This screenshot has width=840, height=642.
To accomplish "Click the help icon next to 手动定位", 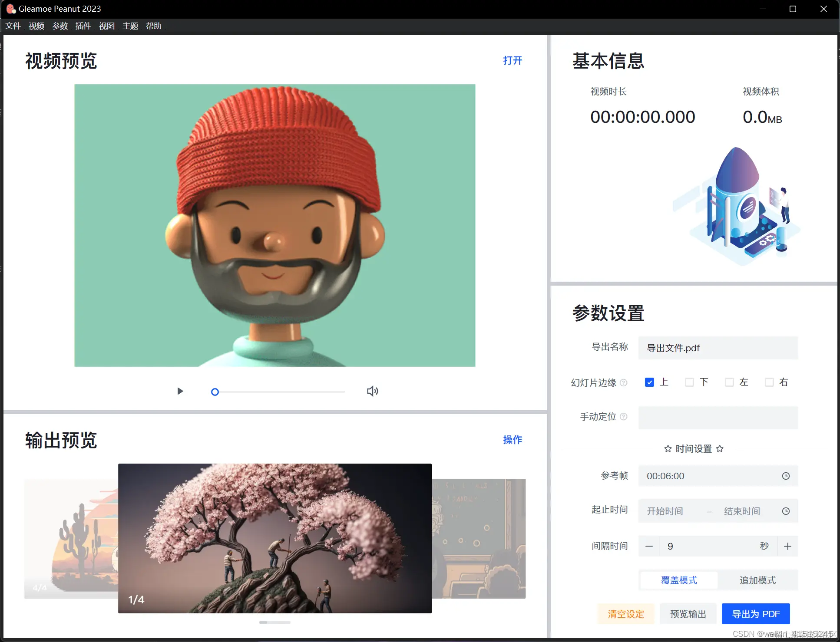I will (x=624, y=417).
